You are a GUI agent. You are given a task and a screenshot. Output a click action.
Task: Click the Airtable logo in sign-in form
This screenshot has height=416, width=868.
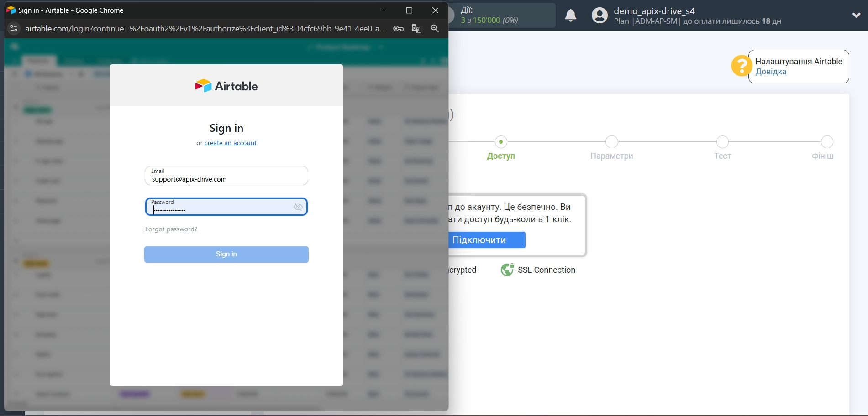(x=226, y=86)
